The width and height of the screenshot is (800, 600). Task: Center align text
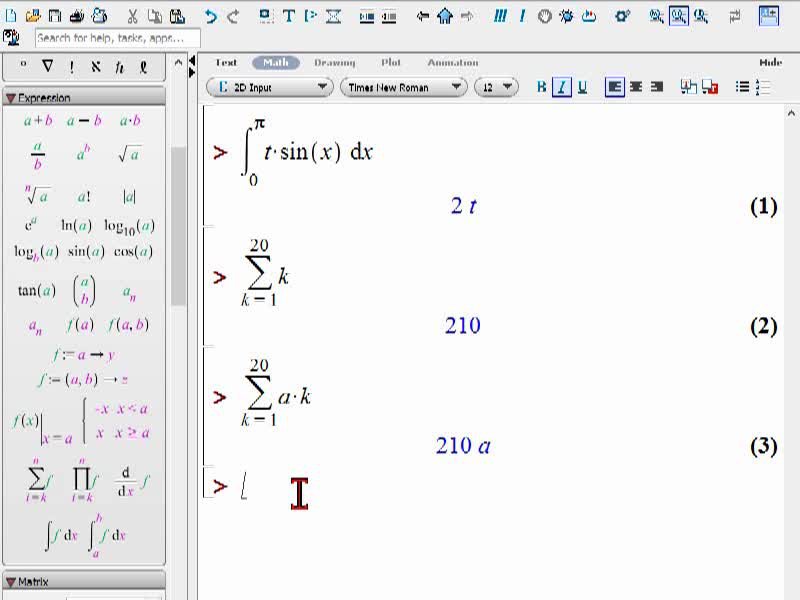636,87
